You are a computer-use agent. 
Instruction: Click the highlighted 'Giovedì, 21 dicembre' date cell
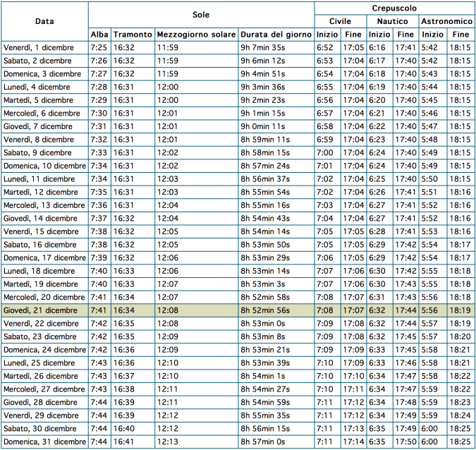click(45, 310)
